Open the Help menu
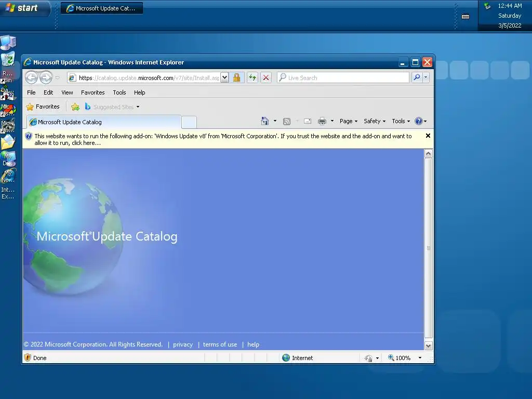This screenshot has height=399, width=532. (x=139, y=92)
